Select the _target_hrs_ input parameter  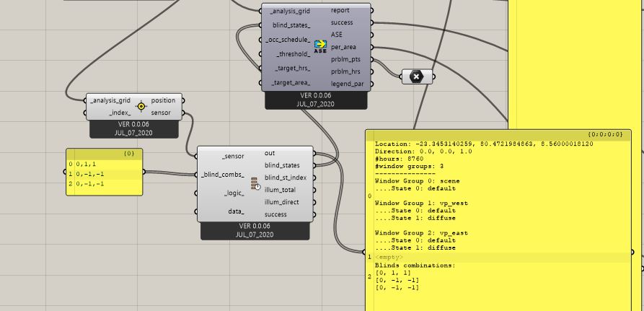coord(293,69)
